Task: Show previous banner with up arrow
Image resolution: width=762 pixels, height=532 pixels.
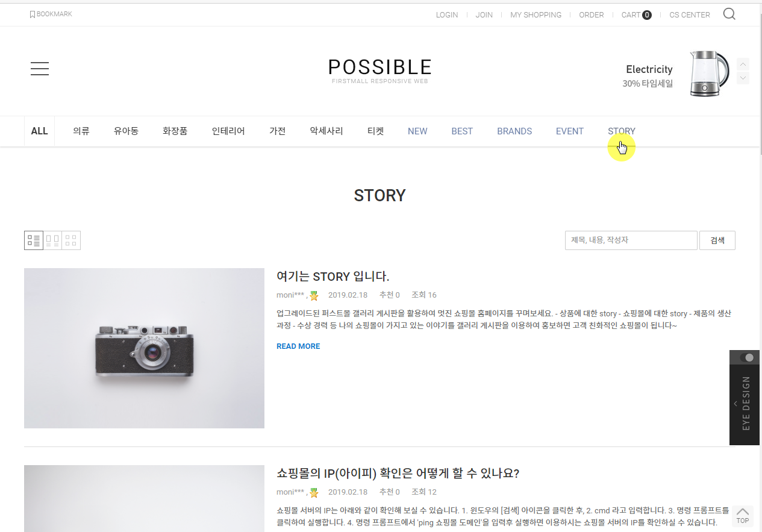Action: pyautogui.click(x=743, y=64)
